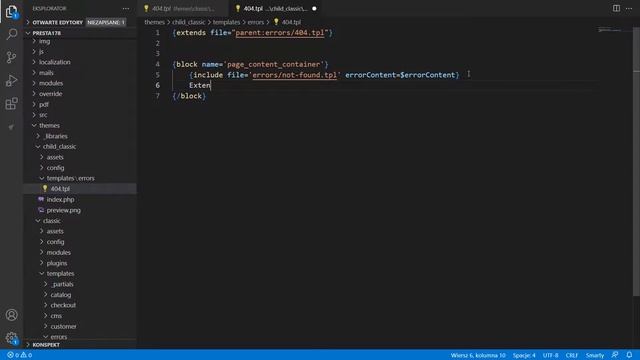Collapse the classic templates folder

pos(60,273)
